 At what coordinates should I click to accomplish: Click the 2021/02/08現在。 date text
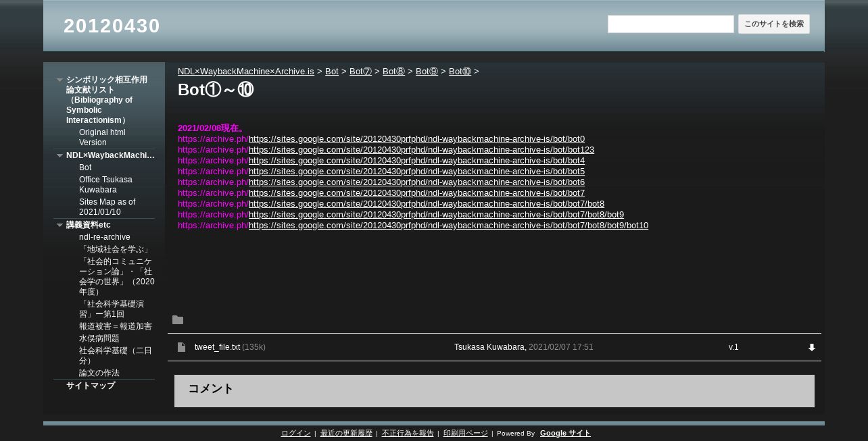(212, 128)
